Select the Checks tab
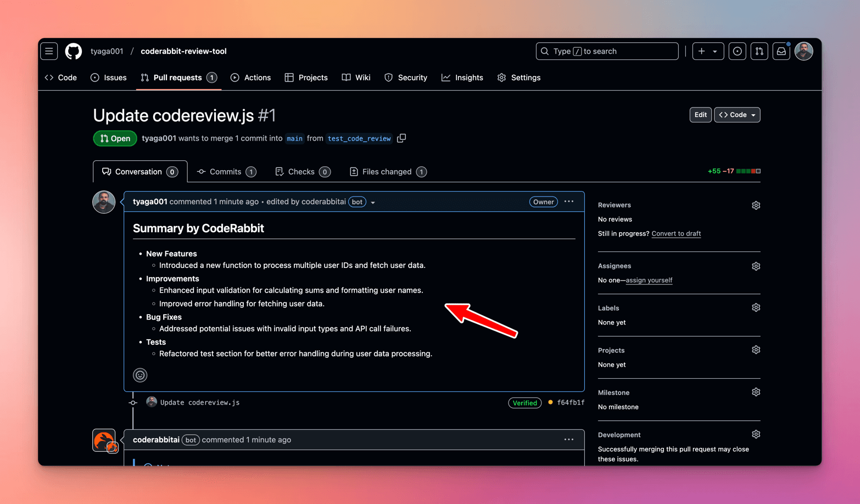860x504 pixels. (x=303, y=172)
